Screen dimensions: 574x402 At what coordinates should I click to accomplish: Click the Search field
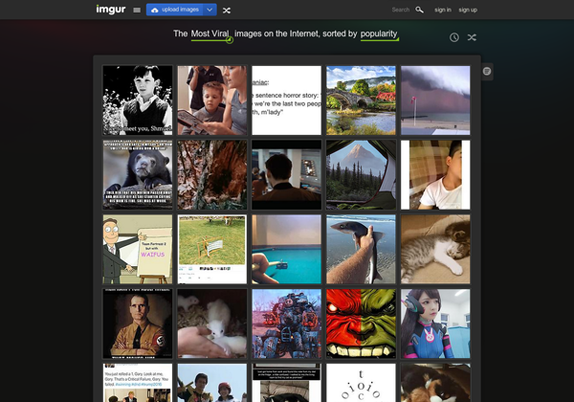click(400, 10)
